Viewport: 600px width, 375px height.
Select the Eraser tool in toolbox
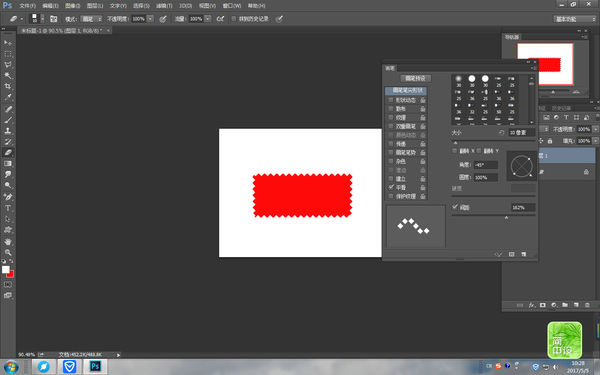click(x=8, y=152)
